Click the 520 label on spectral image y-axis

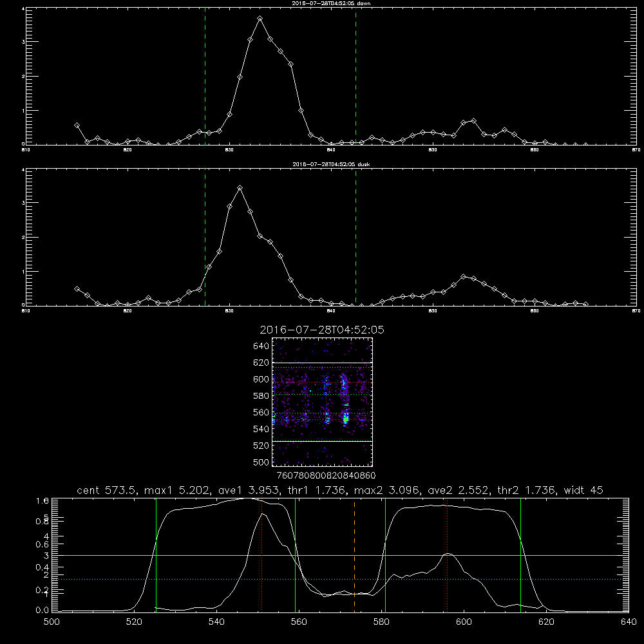coord(261,446)
